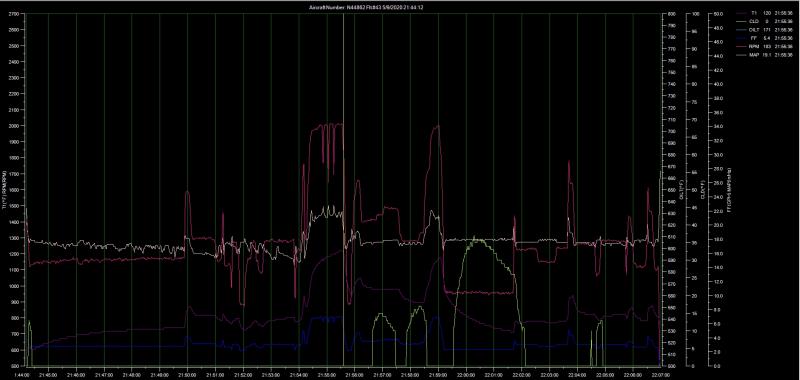Click the 50.0 top value on MAP axis
This screenshot has width=800, height=380.
pos(718,14)
